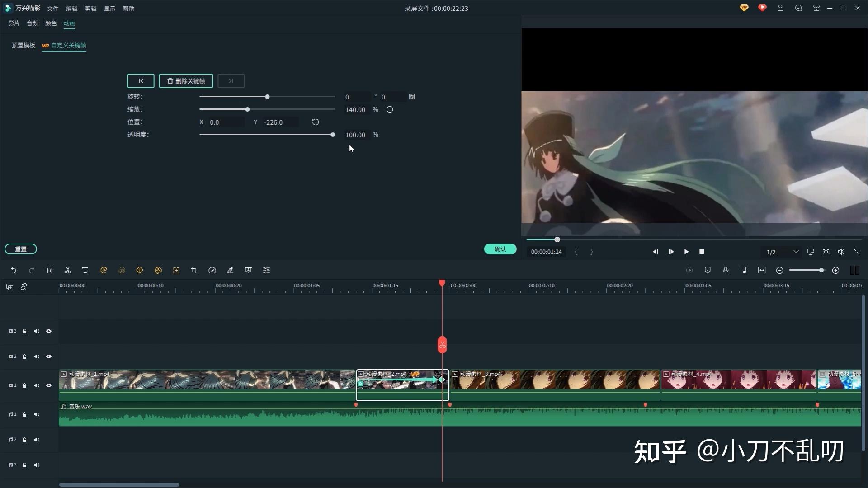The image size is (868, 488).
Task: Click the marker shield icon
Action: pos(708,270)
